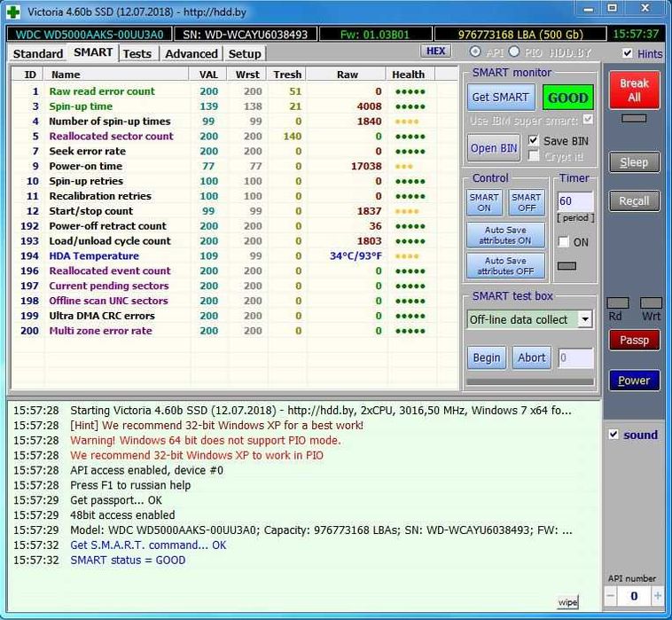
Task: Click the HDD.BY label
Action: coord(570,52)
